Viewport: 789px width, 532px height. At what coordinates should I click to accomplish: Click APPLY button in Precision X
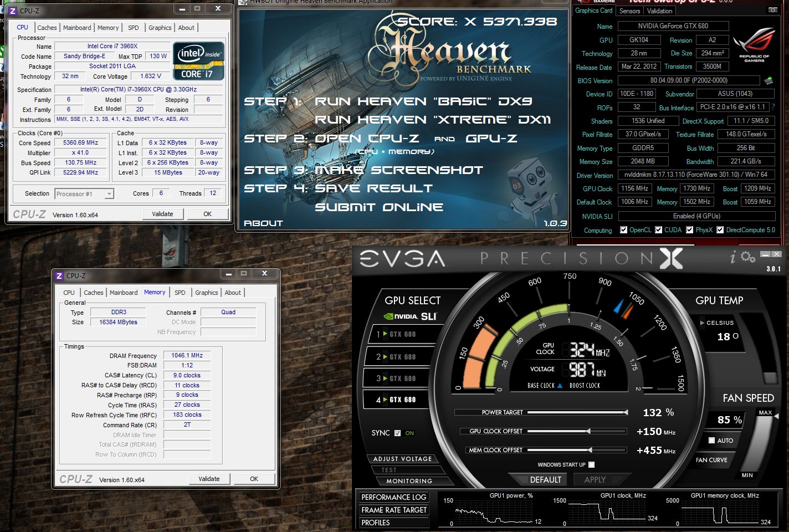click(x=595, y=480)
